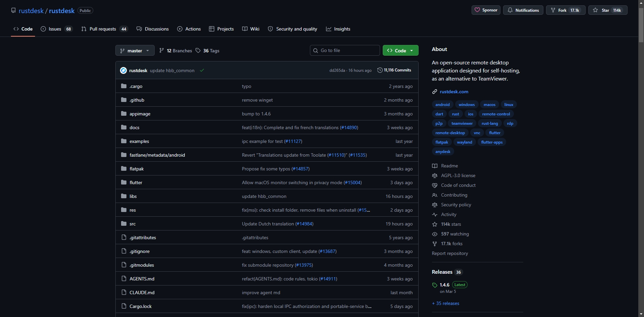Click the eye icon beside 597 watching

coord(435,234)
